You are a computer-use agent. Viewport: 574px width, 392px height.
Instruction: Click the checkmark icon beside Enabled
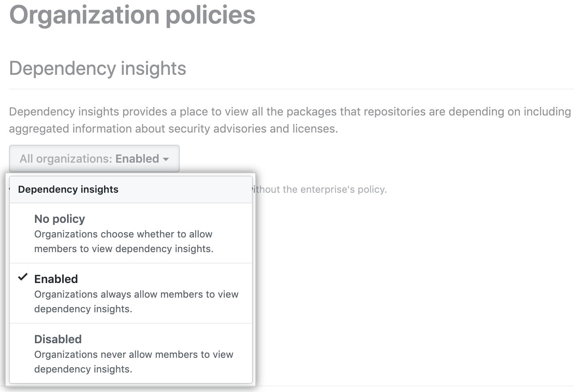pyautogui.click(x=23, y=277)
